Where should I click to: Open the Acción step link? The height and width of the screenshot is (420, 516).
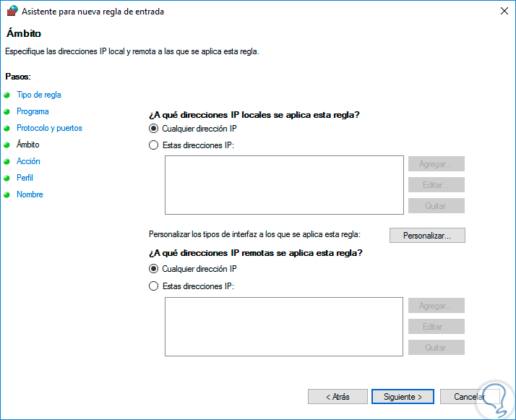coord(28,161)
